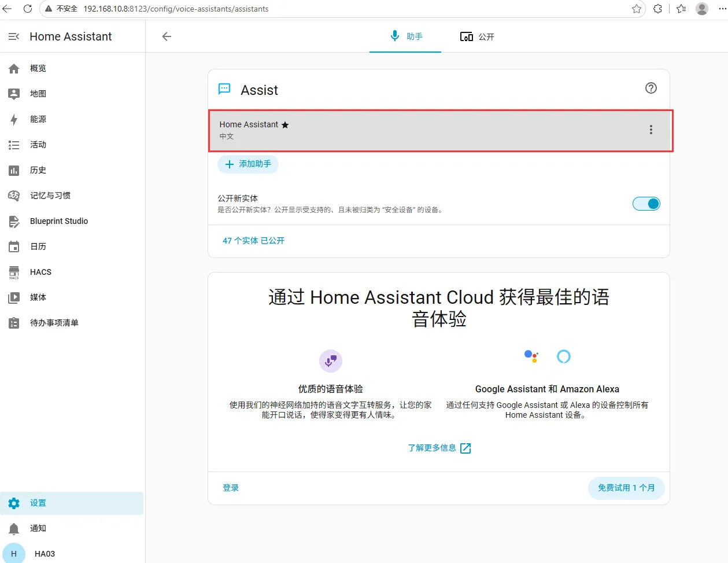Click the 免费试用 1 个月 button
The height and width of the screenshot is (563, 728).
[x=626, y=488]
